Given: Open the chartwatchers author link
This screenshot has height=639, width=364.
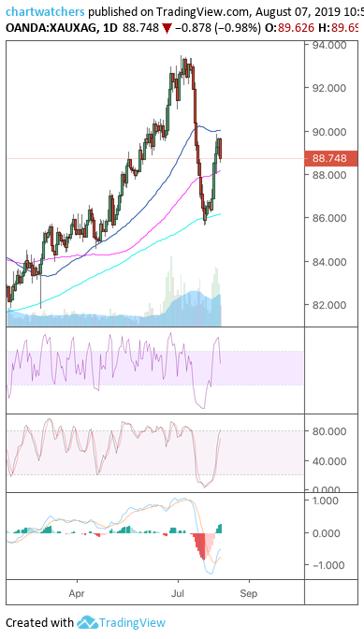Looking at the screenshot, I should [45, 12].
